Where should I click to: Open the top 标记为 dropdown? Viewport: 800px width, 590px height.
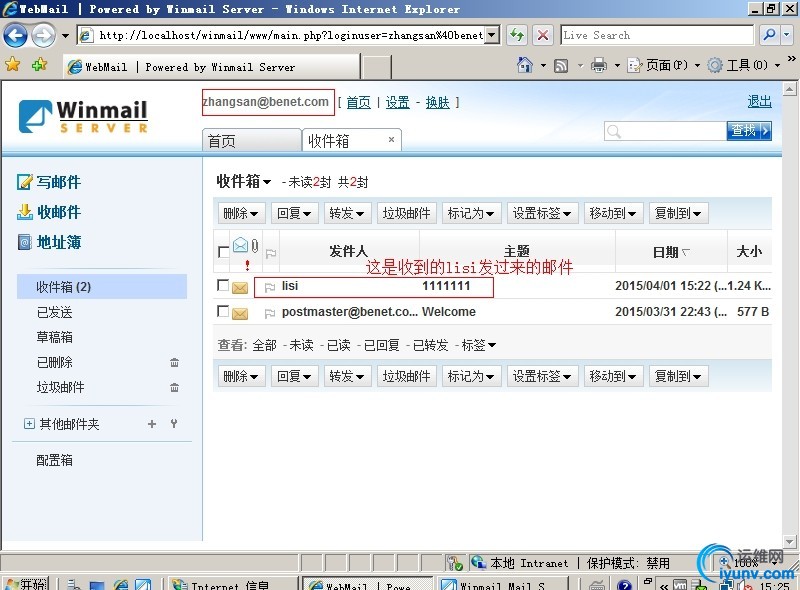point(471,213)
